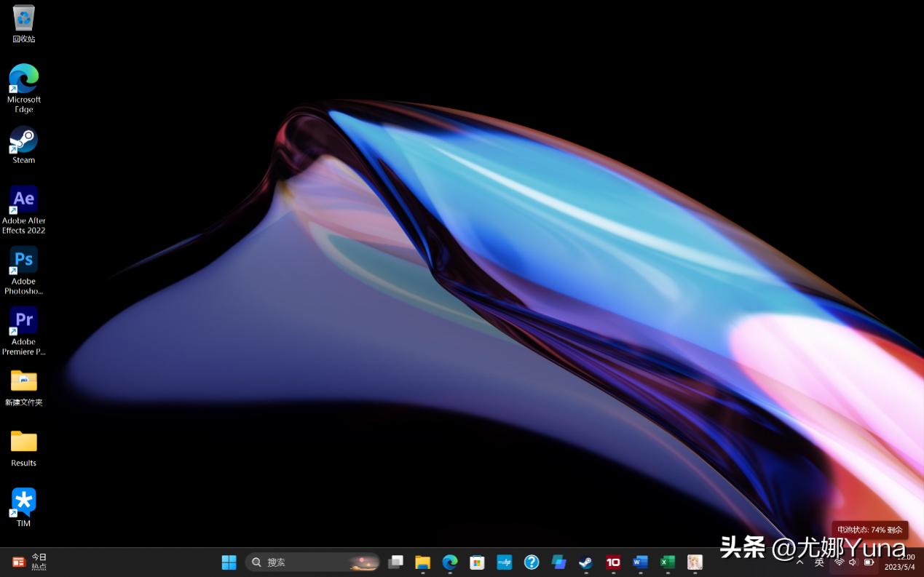Viewport: 924px width, 577px height.
Task: Open the Recycle Bin (回收站)
Action: [23, 17]
